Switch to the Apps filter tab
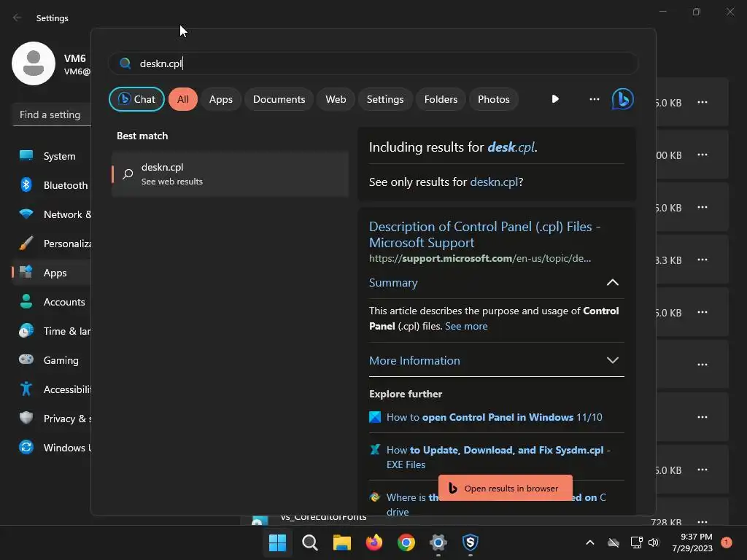The width and height of the screenshot is (747, 560). click(x=220, y=99)
